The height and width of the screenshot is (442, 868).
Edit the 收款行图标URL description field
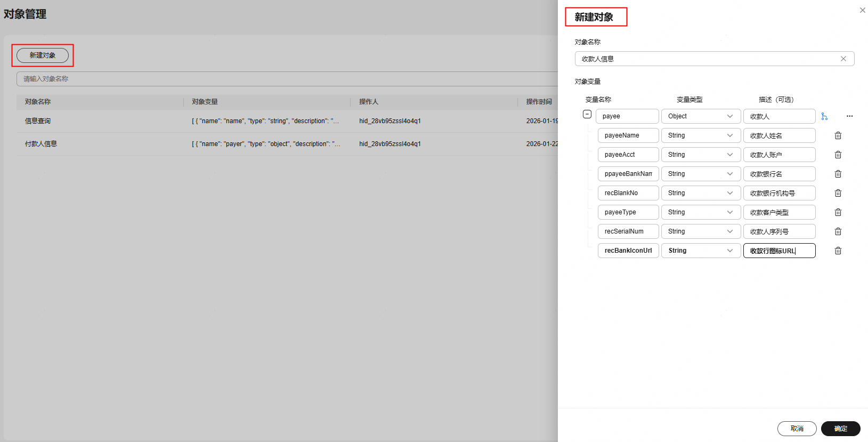(780, 251)
